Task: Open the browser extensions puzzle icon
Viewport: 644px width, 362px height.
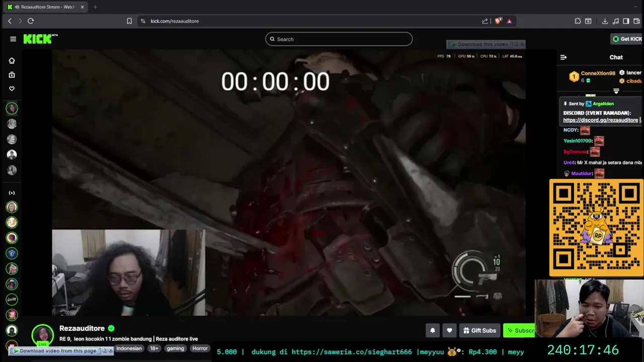Action: 578,21
